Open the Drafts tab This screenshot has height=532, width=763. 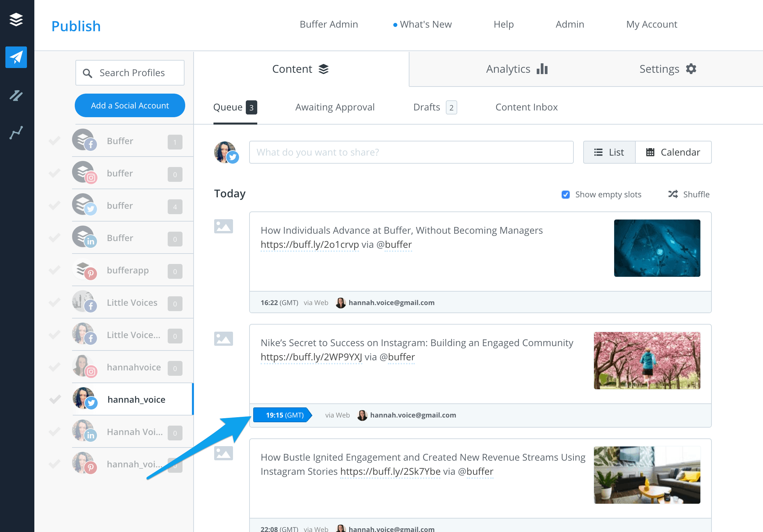coord(435,107)
